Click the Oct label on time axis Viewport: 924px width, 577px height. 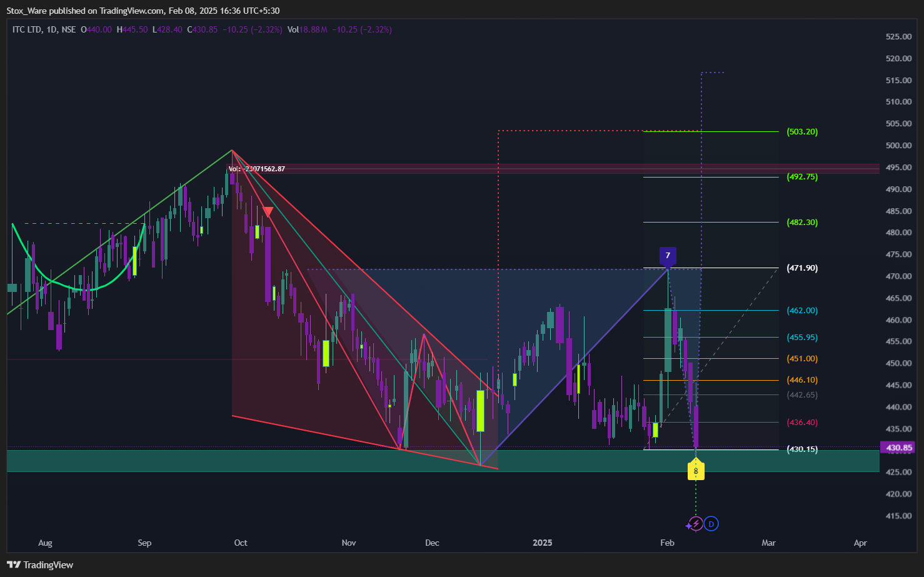pos(241,543)
